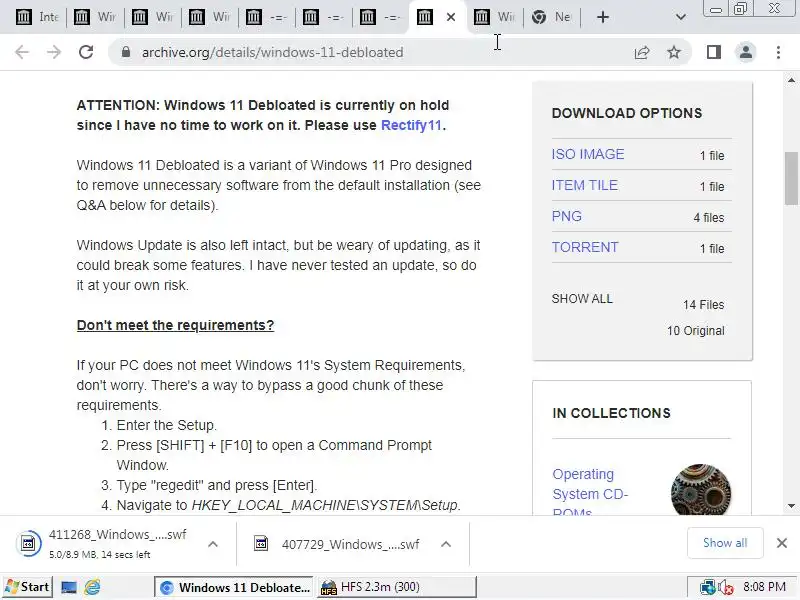Expand options for 411268_Windows download

click(x=213, y=544)
